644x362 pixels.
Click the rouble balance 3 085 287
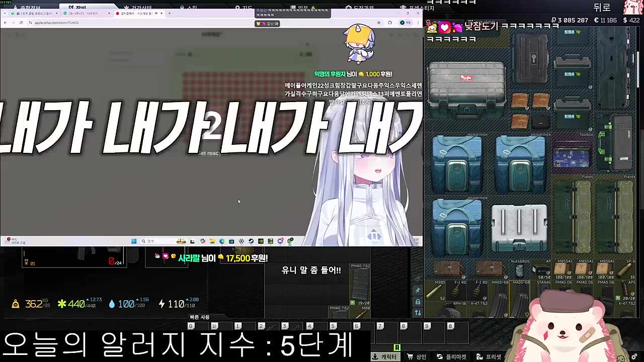point(570,20)
